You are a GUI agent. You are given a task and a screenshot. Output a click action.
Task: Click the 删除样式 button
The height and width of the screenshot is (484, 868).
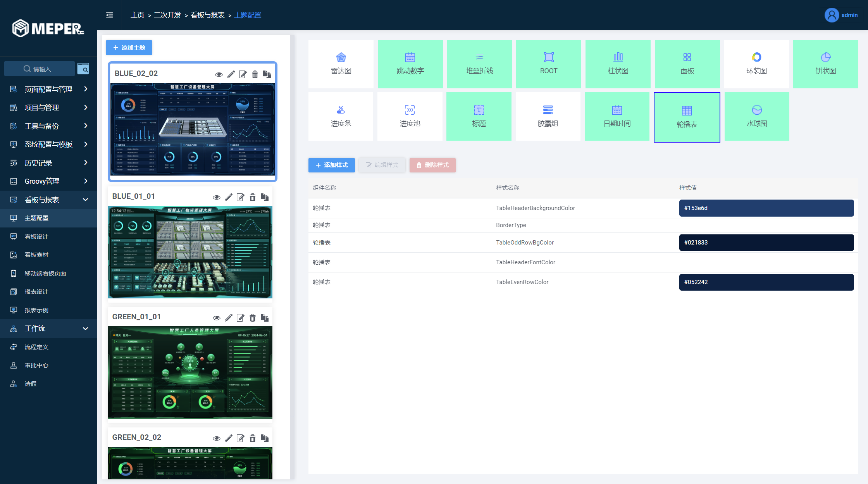pos(432,165)
